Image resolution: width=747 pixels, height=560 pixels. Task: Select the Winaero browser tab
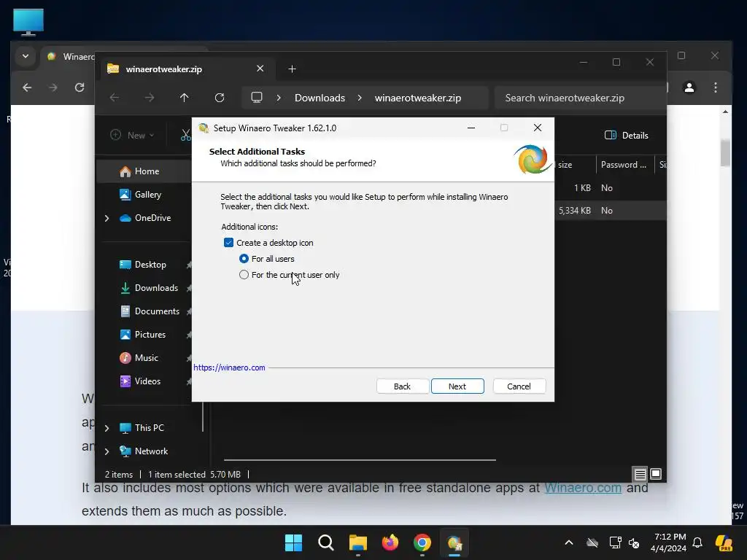click(70, 57)
